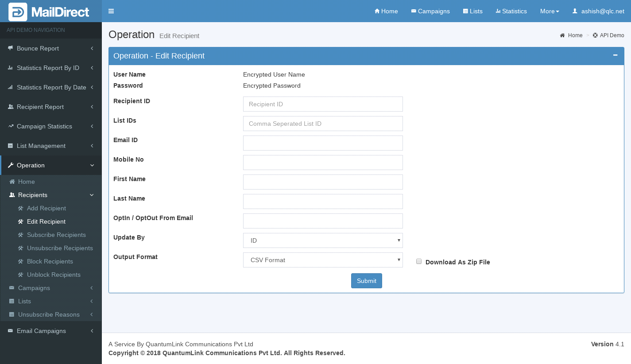
Task: Click the home icon in breadcrumb
Action: pyautogui.click(x=562, y=35)
